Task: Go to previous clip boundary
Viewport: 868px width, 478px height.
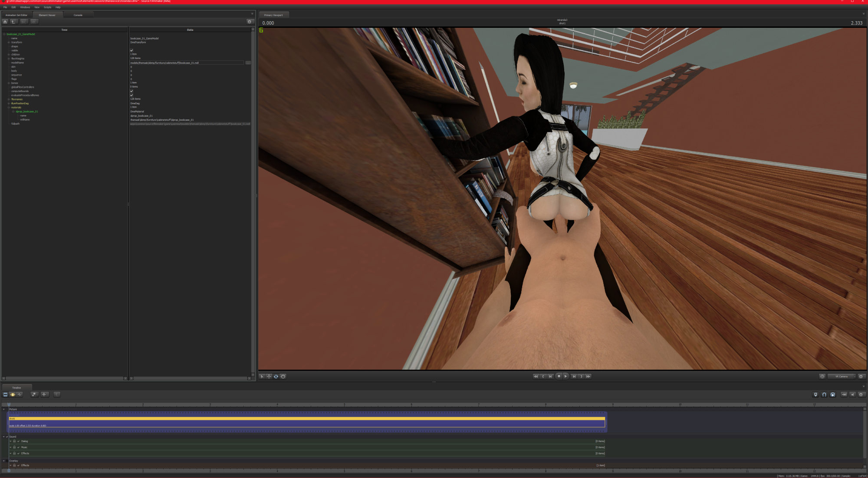Action: [x=543, y=376]
